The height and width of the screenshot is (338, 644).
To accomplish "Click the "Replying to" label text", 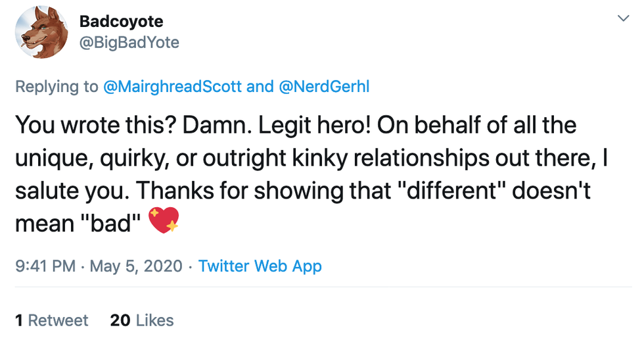I will 57,87.
